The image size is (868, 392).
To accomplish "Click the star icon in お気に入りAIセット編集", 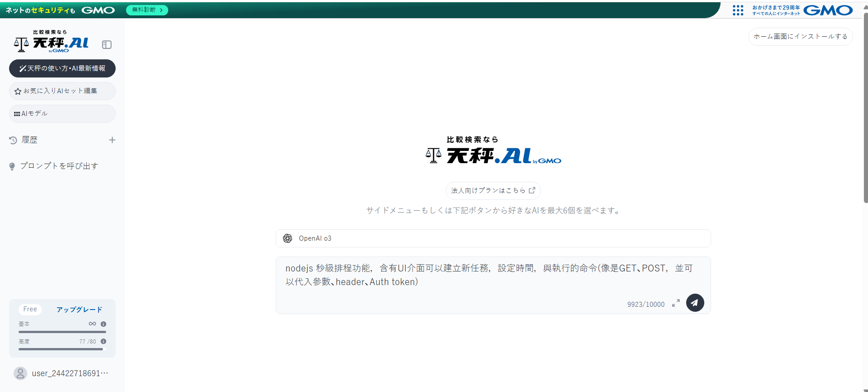I will point(18,92).
